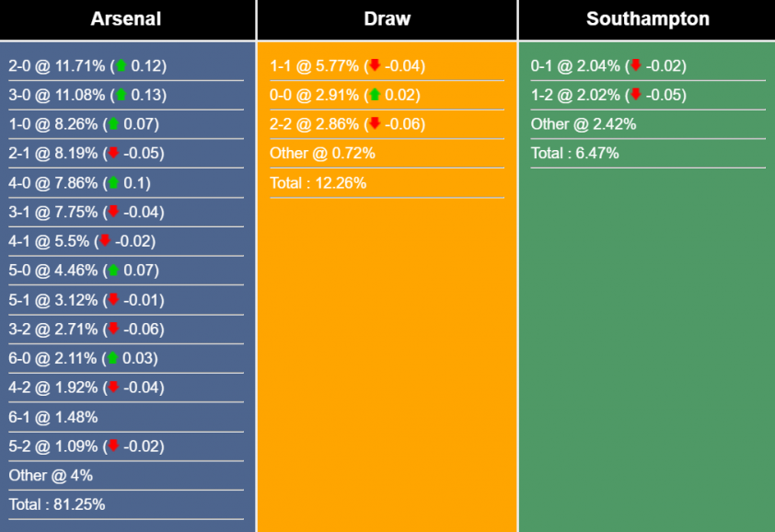Click the green up arrow beside 3-0 score
The height and width of the screenshot is (532, 775).
121,95
